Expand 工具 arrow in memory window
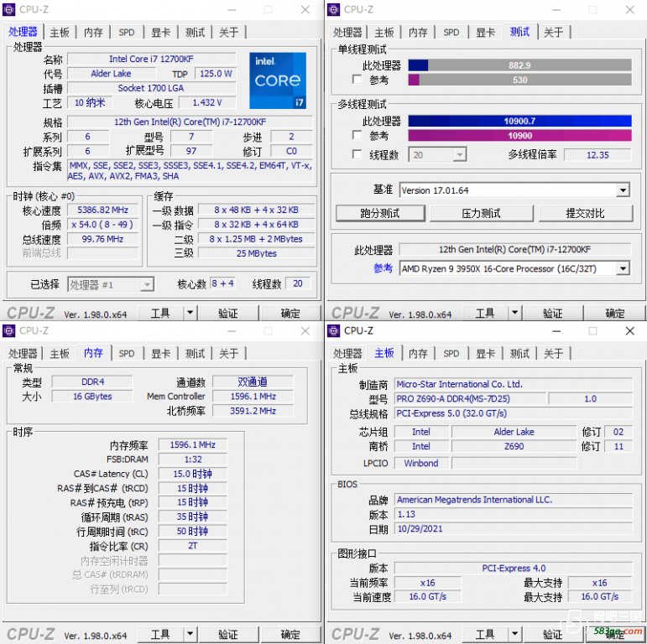This screenshot has width=647, height=644. [x=190, y=634]
